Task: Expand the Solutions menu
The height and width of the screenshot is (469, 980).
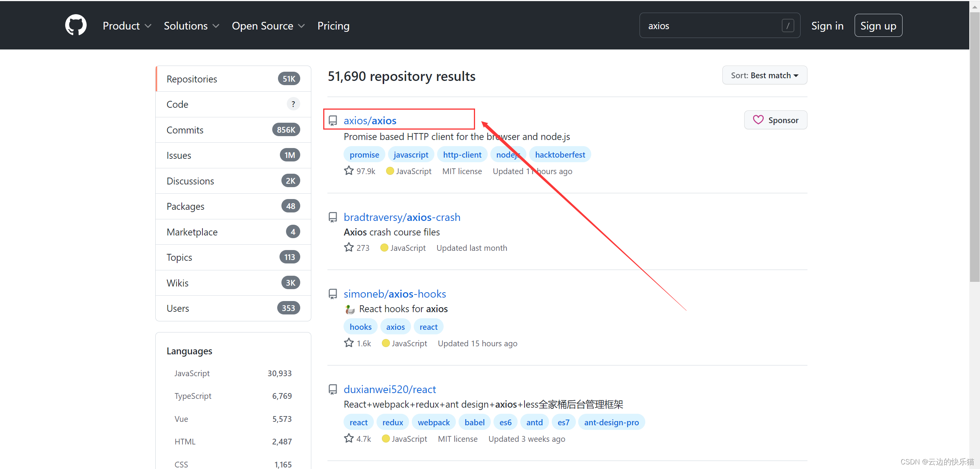Action: (191, 26)
